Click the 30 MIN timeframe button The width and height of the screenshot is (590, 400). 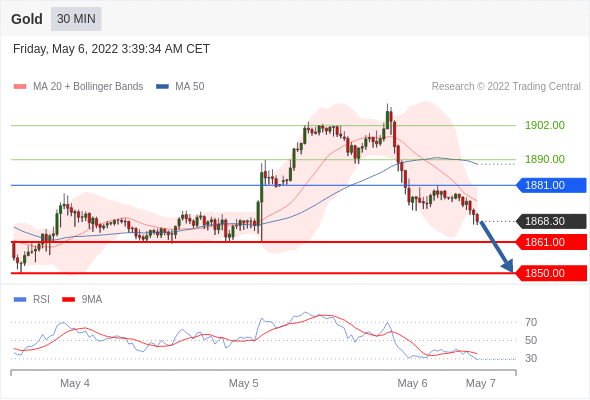click(x=76, y=19)
